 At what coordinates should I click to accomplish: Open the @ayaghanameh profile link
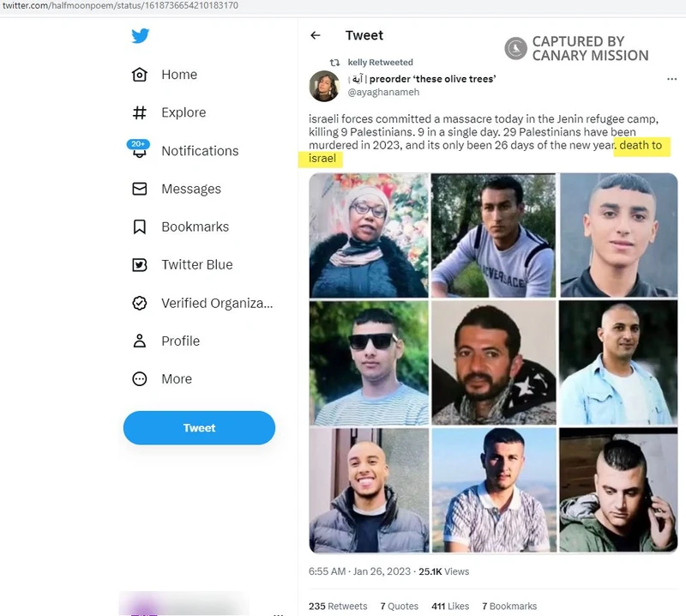tap(383, 92)
